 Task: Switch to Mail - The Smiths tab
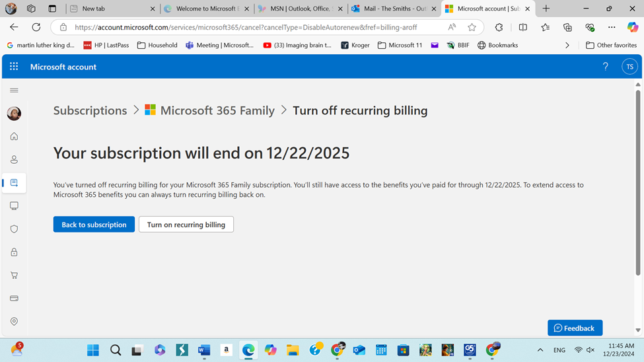(394, 9)
